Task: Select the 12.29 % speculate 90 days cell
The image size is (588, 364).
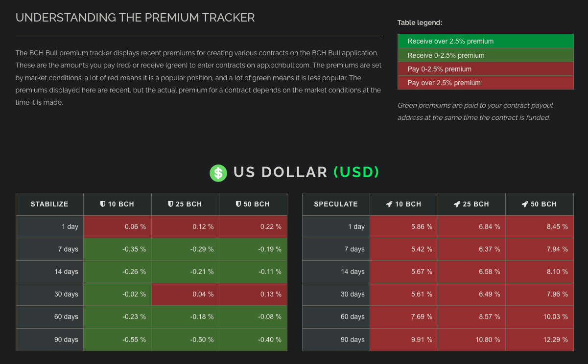Action: tap(540, 340)
